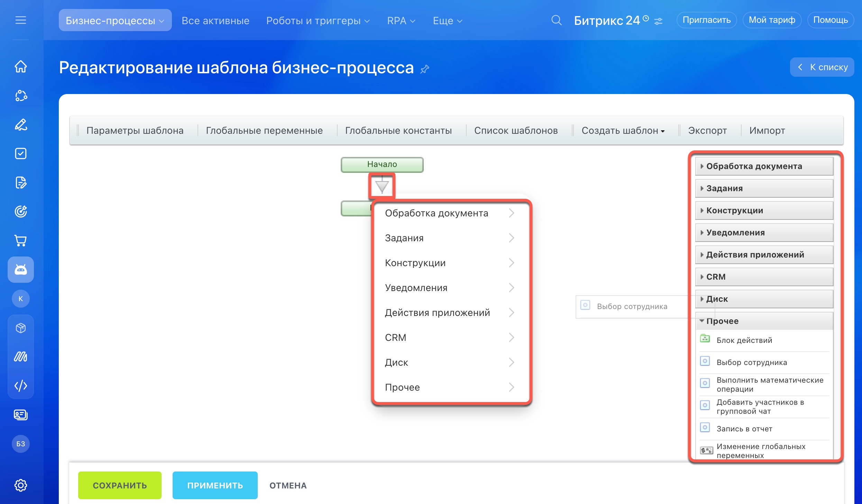The image size is (862, 504).
Task: Expand the Действия приложений panel section
Action: pyautogui.click(x=764, y=255)
